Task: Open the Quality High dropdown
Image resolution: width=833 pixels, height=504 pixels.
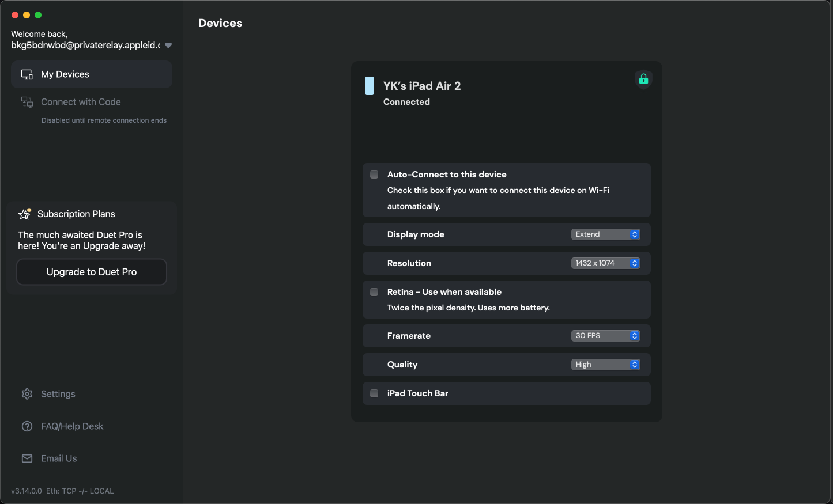Action: [x=606, y=365]
